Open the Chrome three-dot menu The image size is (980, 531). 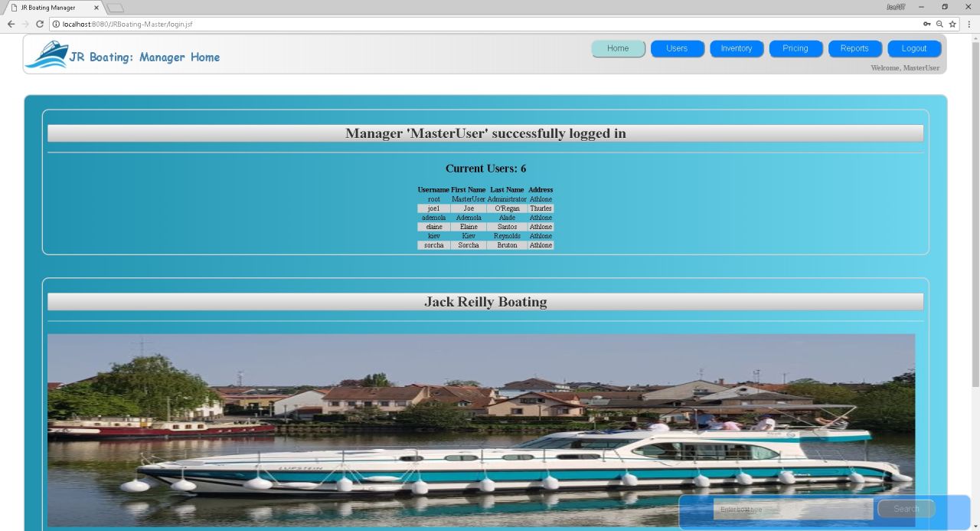[x=969, y=24]
